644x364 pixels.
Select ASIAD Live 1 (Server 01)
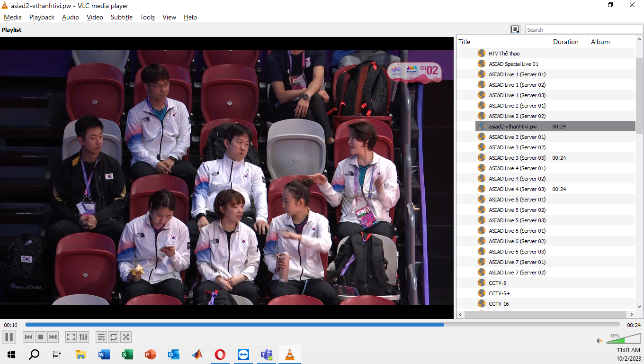coord(517,74)
